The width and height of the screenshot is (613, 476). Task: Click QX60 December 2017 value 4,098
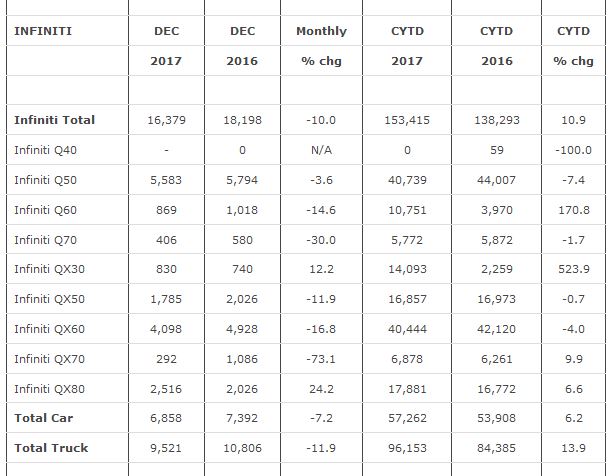click(166, 329)
